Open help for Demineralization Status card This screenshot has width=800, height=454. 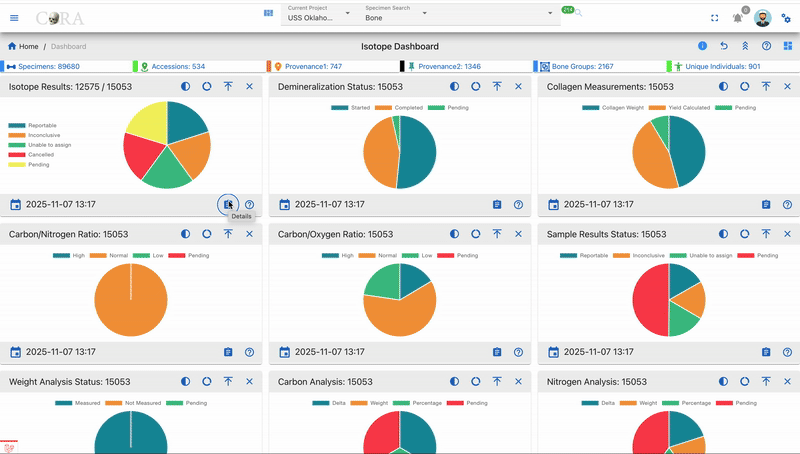tap(518, 205)
